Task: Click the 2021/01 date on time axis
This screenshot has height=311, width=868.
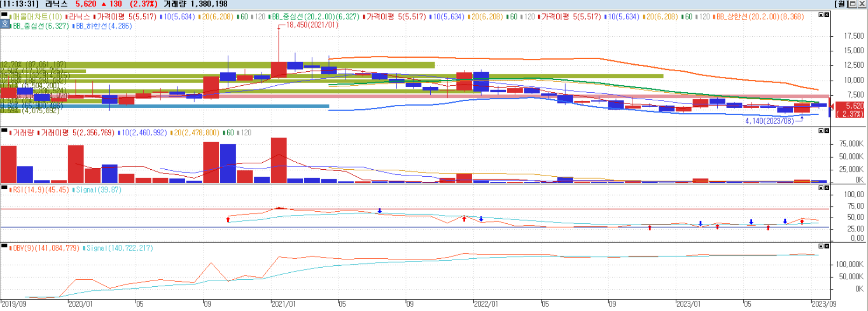Action: point(283,304)
